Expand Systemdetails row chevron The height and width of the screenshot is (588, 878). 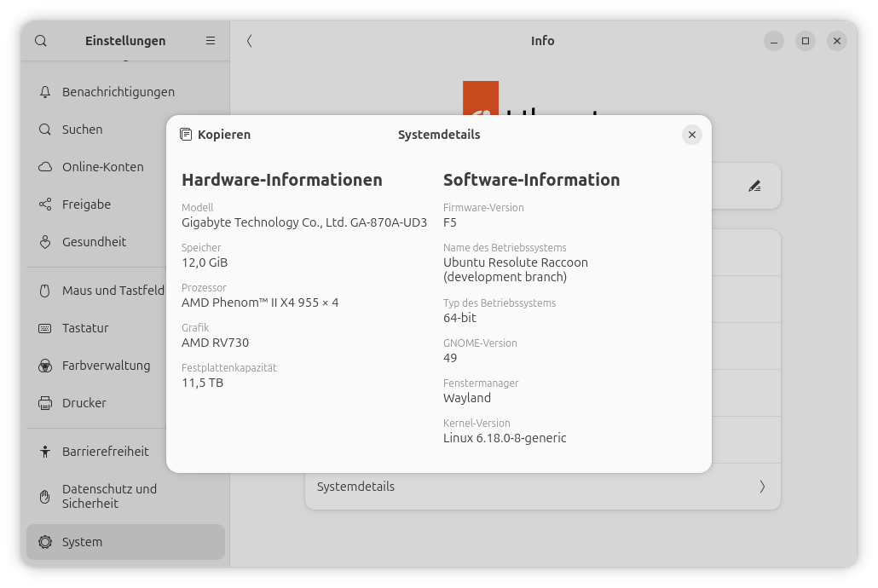coord(762,487)
